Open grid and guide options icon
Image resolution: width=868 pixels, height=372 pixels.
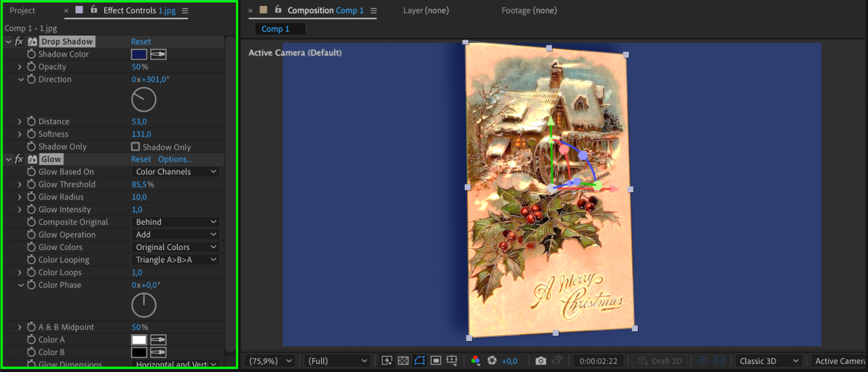(452, 361)
